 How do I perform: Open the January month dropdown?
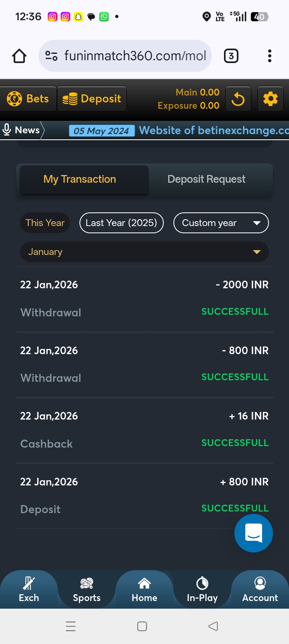pos(144,252)
